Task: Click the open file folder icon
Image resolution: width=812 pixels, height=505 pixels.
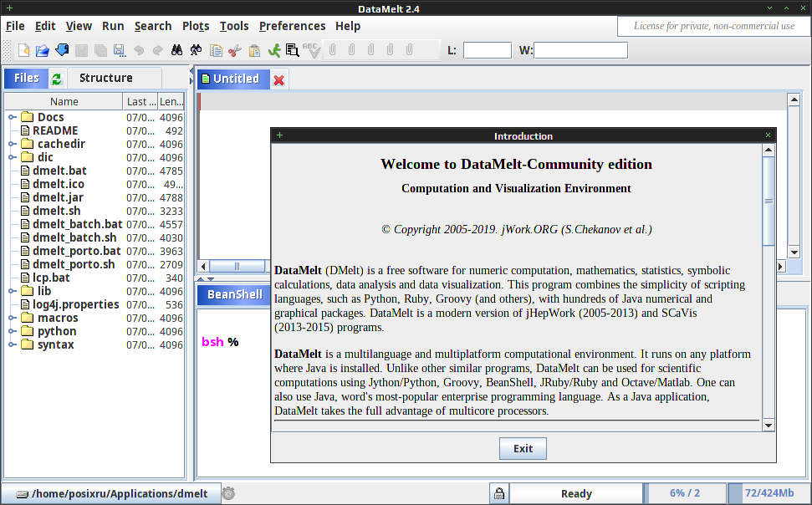Action: click(x=43, y=50)
